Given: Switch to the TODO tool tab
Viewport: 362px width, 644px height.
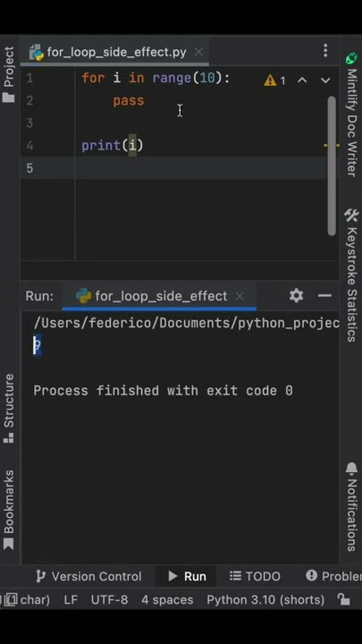Looking at the screenshot, I should point(255,576).
